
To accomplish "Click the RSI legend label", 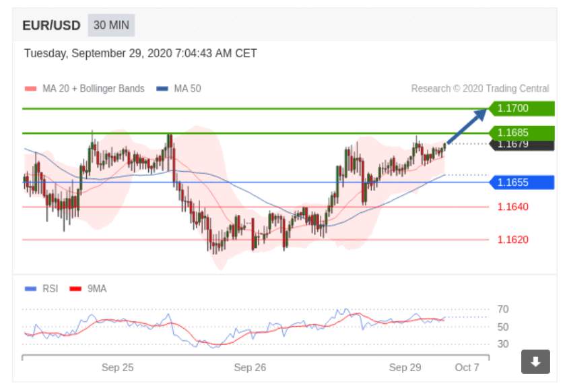I will (x=51, y=288).
